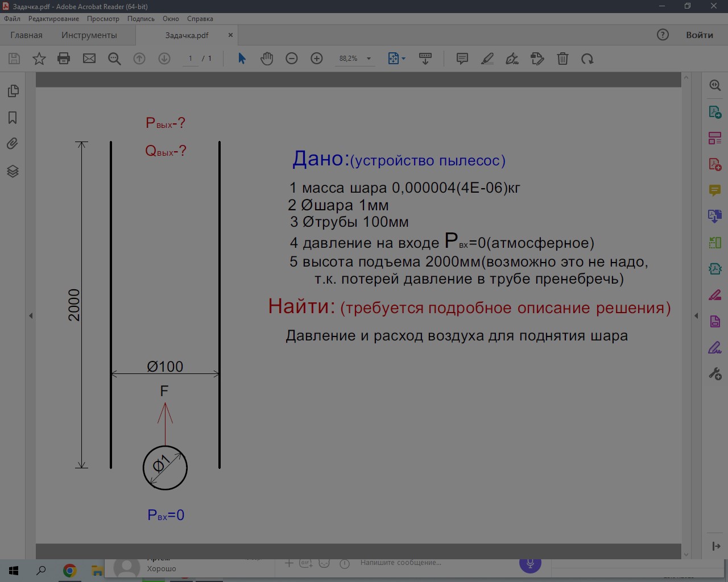Viewport: 728px width, 582px height.
Task: Open Chrome from the Windows taskbar
Action: coord(69,571)
